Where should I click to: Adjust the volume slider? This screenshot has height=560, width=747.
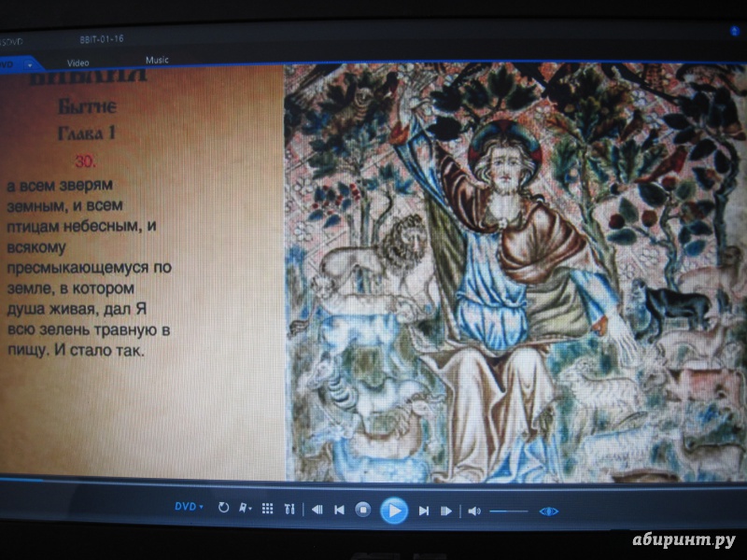(x=509, y=511)
